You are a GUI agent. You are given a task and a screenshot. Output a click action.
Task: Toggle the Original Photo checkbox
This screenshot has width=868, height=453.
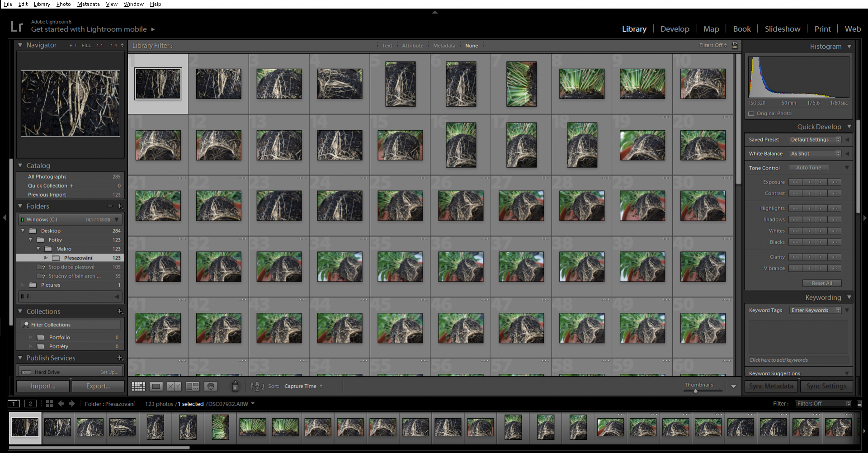coord(751,113)
